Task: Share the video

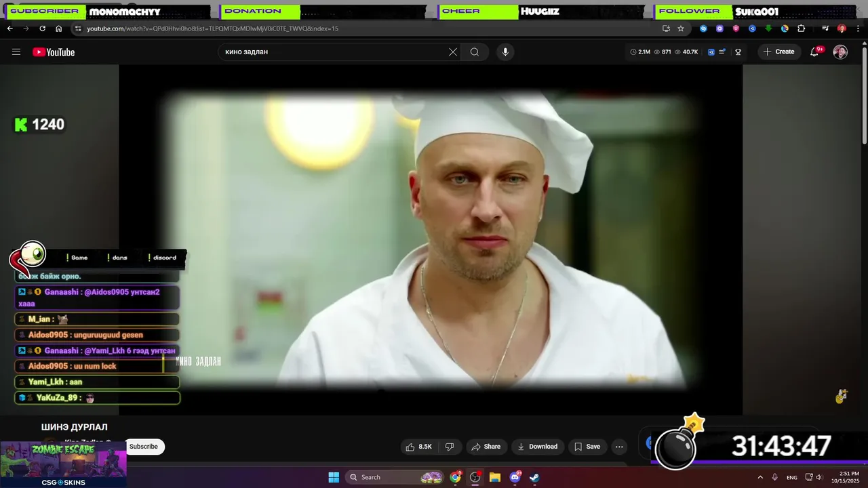Action: point(486,447)
